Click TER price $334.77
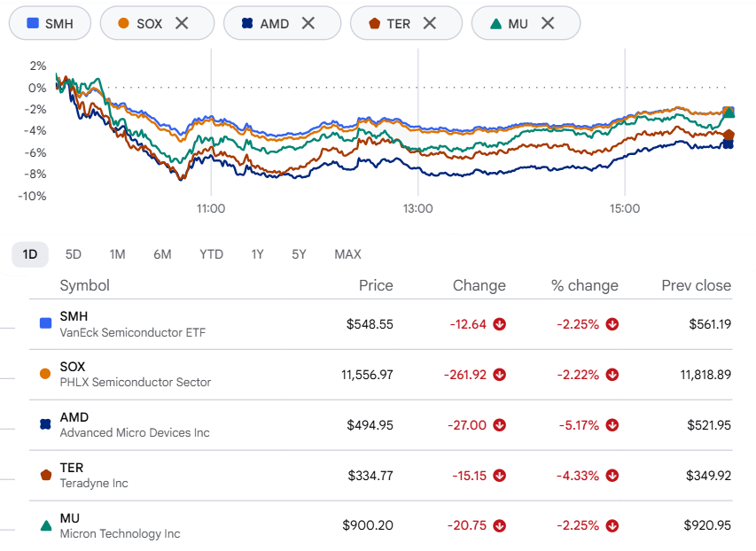The image size is (756, 551). click(370, 476)
